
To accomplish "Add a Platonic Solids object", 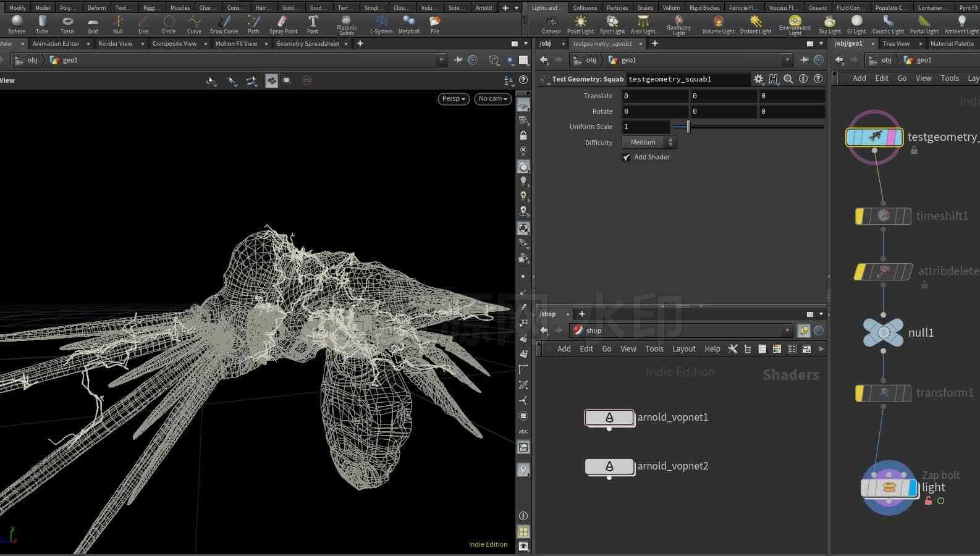I will coord(347,25).
